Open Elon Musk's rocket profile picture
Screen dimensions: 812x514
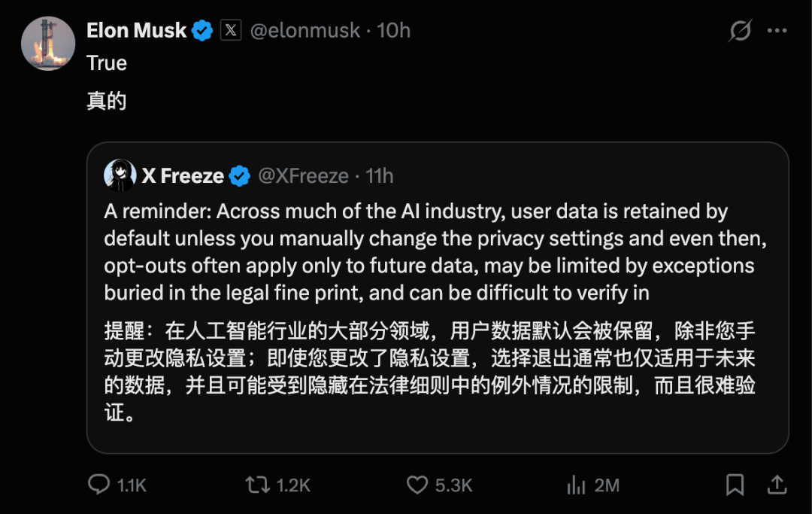click(x=48, y=44)
